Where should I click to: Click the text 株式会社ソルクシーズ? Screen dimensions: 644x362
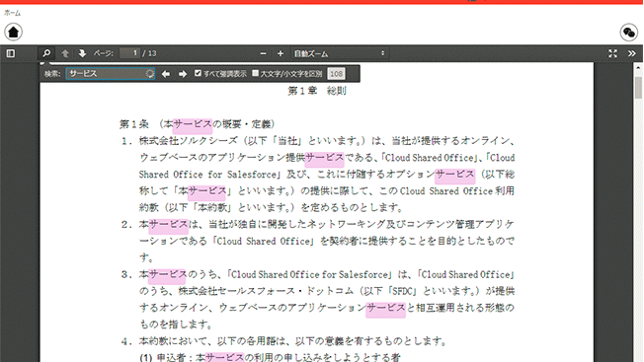click(188, 141)
